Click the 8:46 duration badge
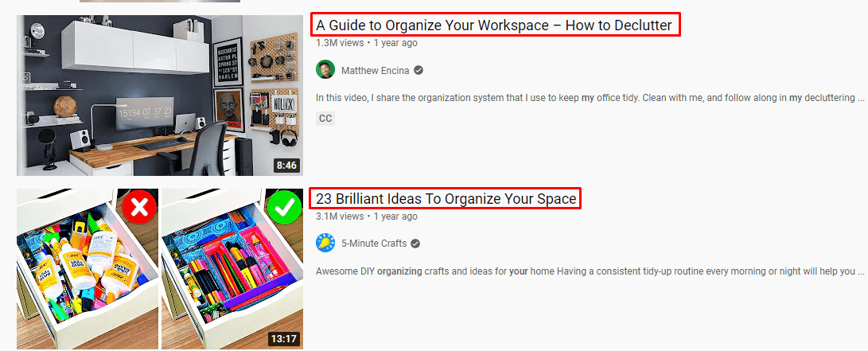 286,165
